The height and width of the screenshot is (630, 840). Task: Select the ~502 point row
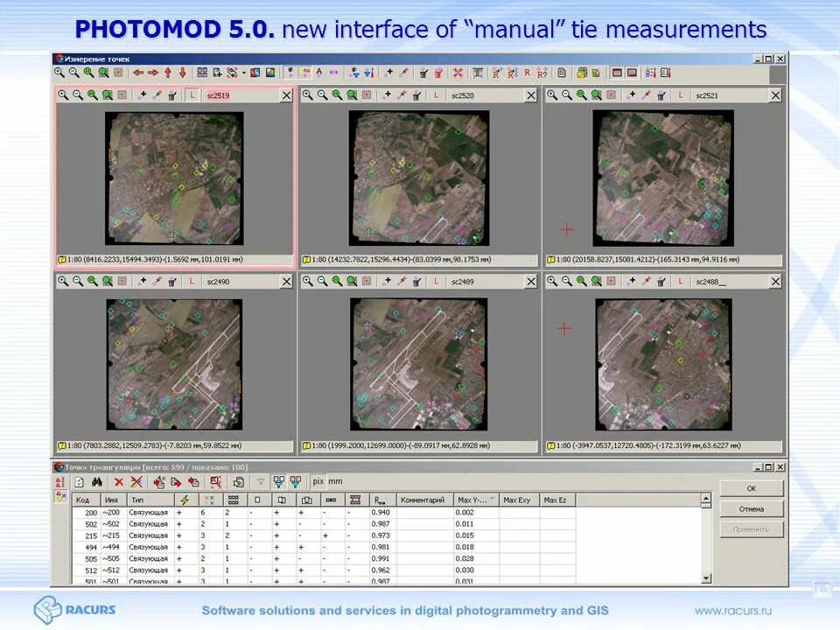324,524
